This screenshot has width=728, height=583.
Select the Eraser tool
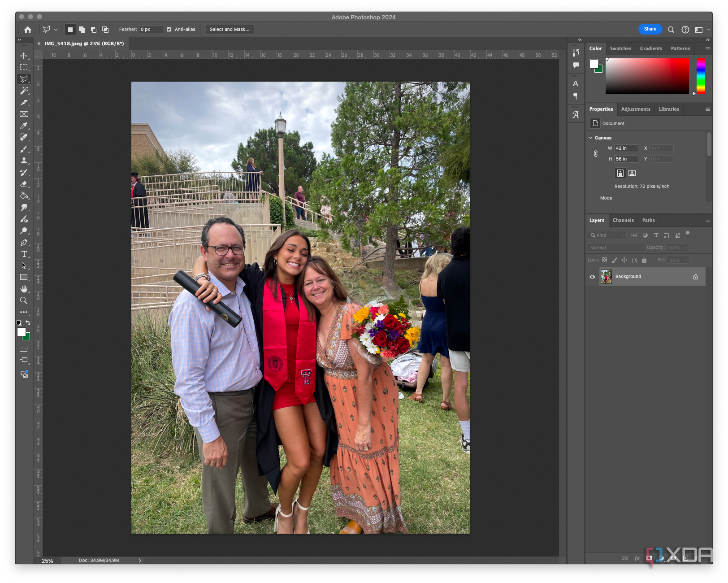pos(24,184)
